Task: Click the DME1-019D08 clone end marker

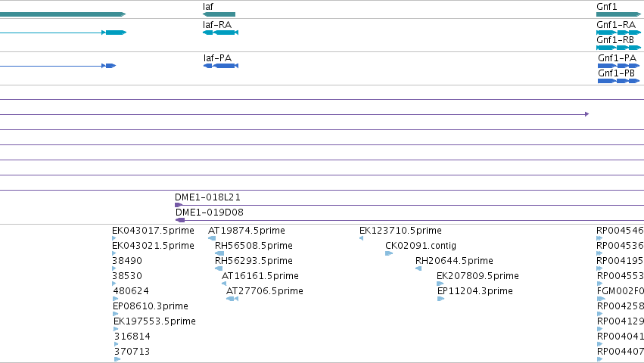Action: point(180,220)
